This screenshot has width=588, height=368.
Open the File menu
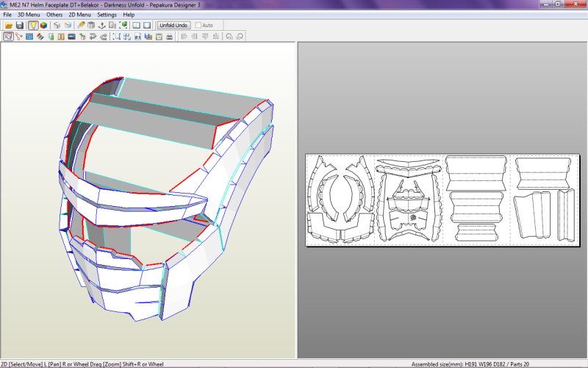tap(7, 15)
